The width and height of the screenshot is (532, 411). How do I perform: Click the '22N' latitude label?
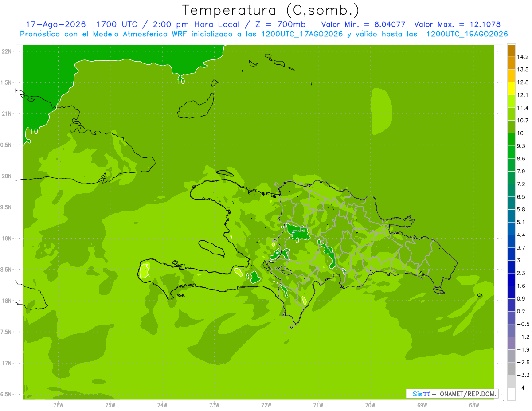(x=7, y=51)
